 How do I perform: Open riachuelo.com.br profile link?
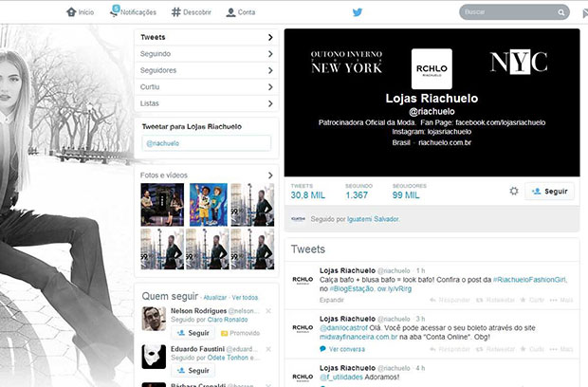click(x=445, y=142)
